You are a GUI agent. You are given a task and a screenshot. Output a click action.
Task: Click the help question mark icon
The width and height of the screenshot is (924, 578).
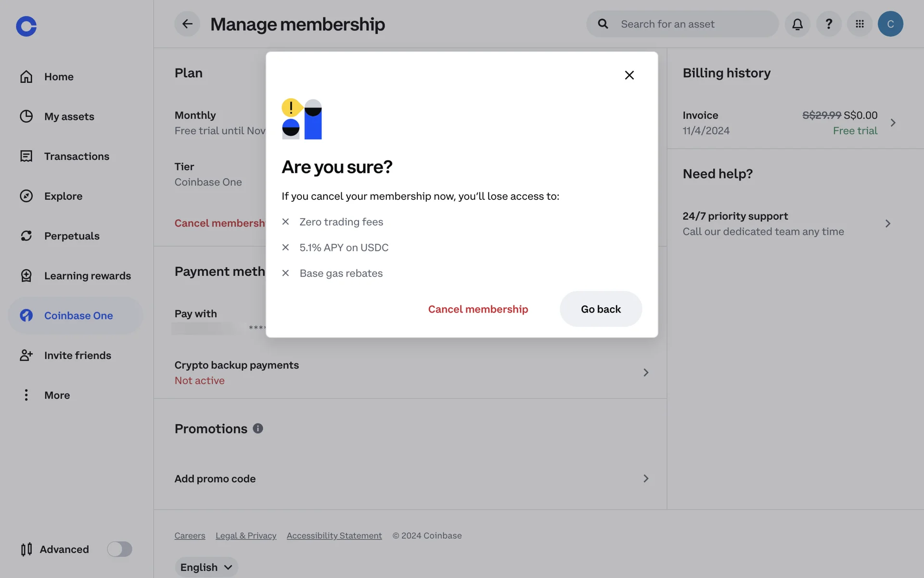click(829, 24)
